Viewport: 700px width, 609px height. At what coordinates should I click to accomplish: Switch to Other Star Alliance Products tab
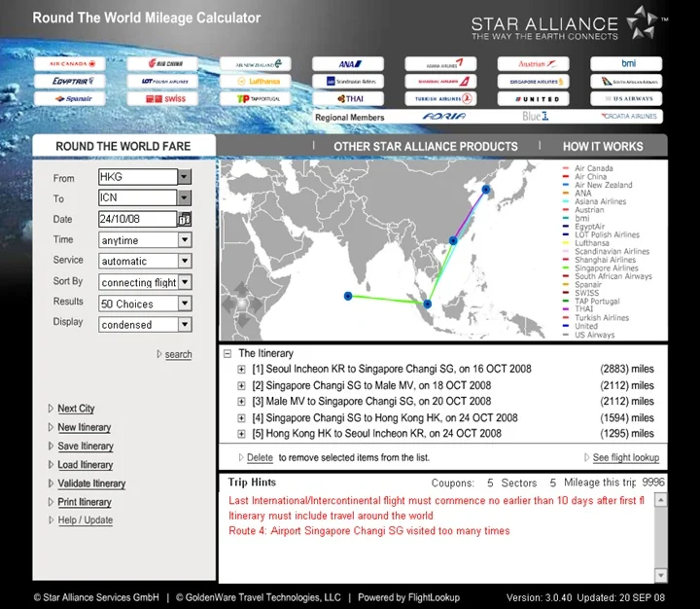[426, 147]
